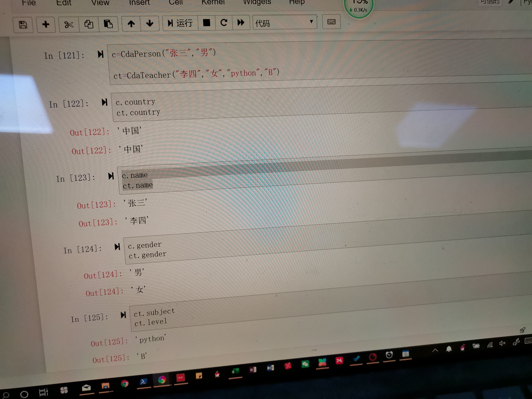Screen dimensions: 532x399
Task: Restart the kernel icon
Action: pos(224,23)
